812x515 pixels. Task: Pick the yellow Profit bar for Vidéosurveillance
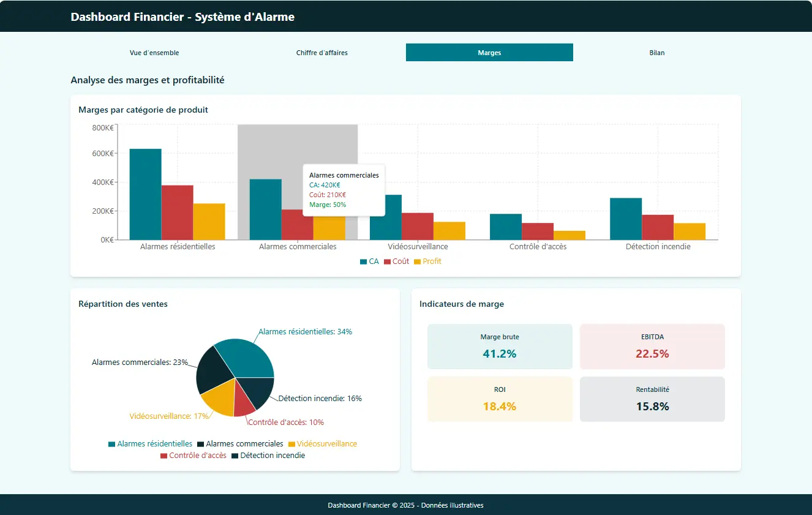click(449, 231)
